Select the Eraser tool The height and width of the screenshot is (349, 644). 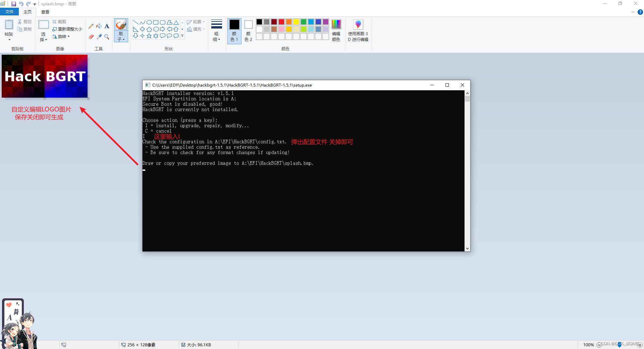(x=91, y=37)
